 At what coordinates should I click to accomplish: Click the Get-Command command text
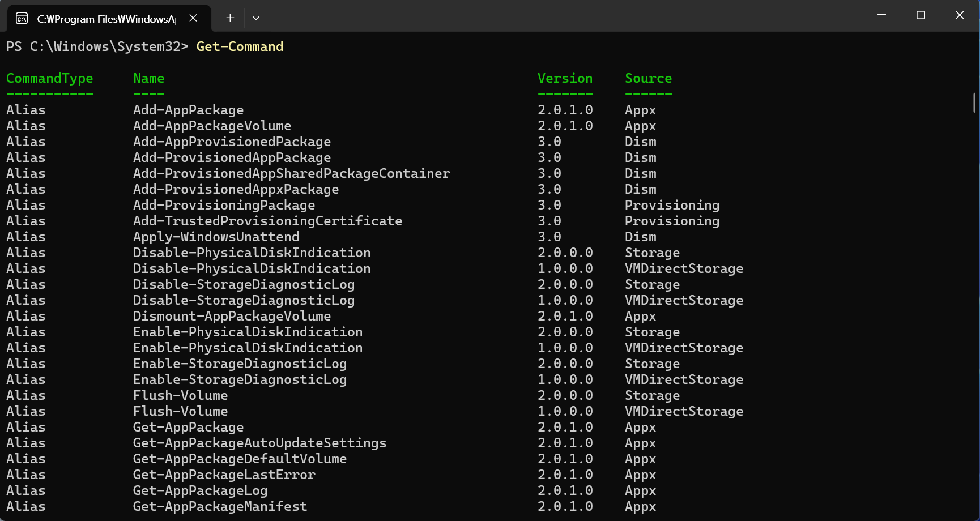click(240, 46)
